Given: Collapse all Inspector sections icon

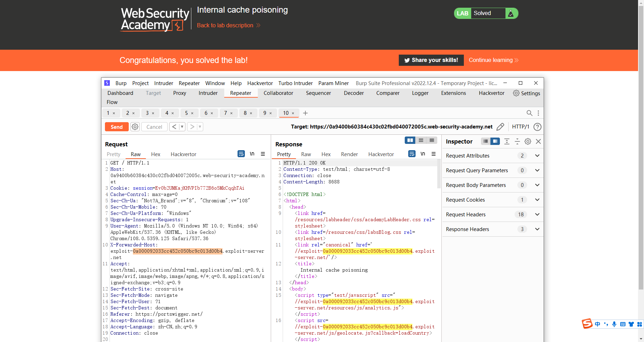Looking at the screenshot, I should point(517,141).
